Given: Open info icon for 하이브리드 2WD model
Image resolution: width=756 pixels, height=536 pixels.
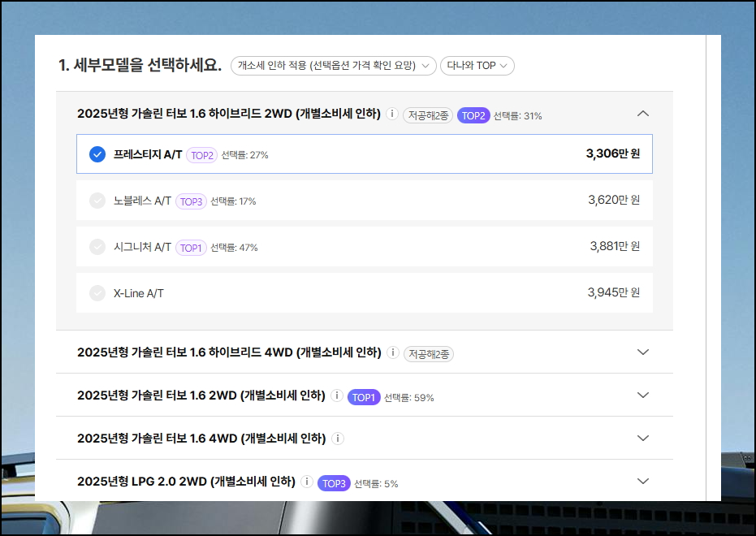Looking at the screenshot, I should click(392, 115).
